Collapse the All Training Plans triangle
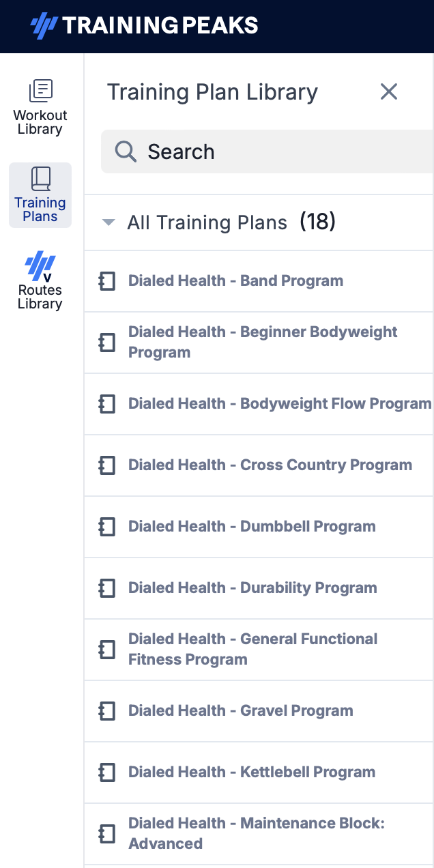Image resolution: width=434 pixels, height=868 pixels. [108, 222]
